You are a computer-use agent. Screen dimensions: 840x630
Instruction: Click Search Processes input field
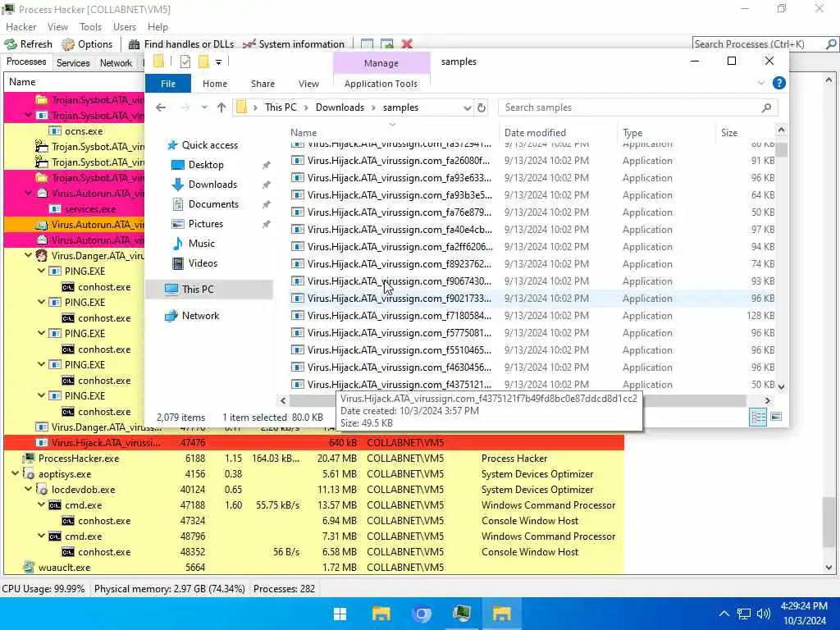click(x=758, y=44)
